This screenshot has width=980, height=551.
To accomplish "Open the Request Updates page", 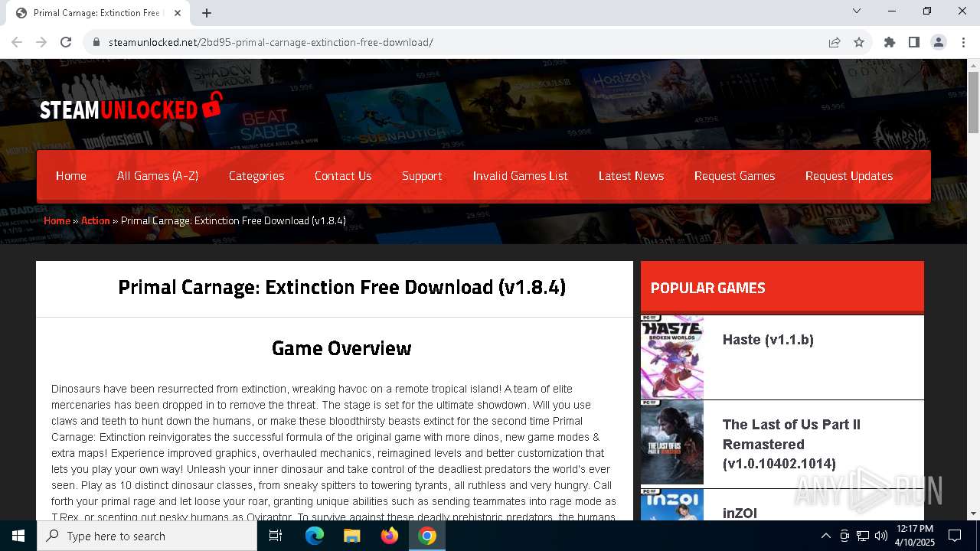I will 849,176.
